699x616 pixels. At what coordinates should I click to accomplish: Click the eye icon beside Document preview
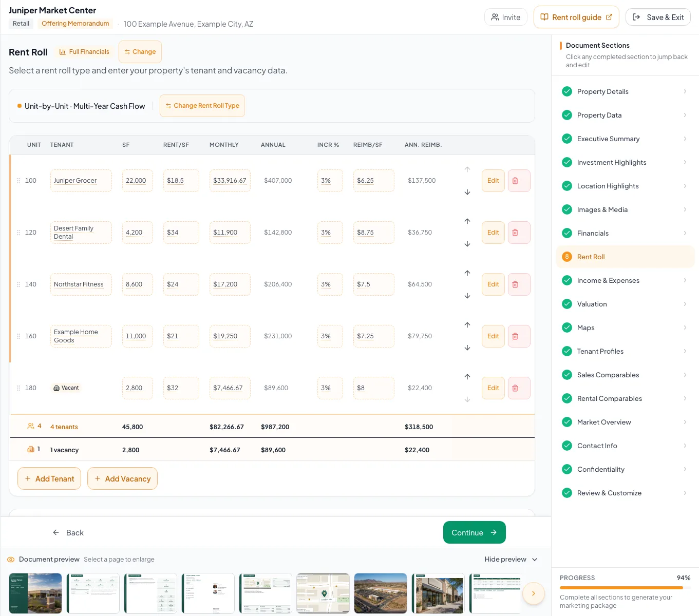point(11,560)
